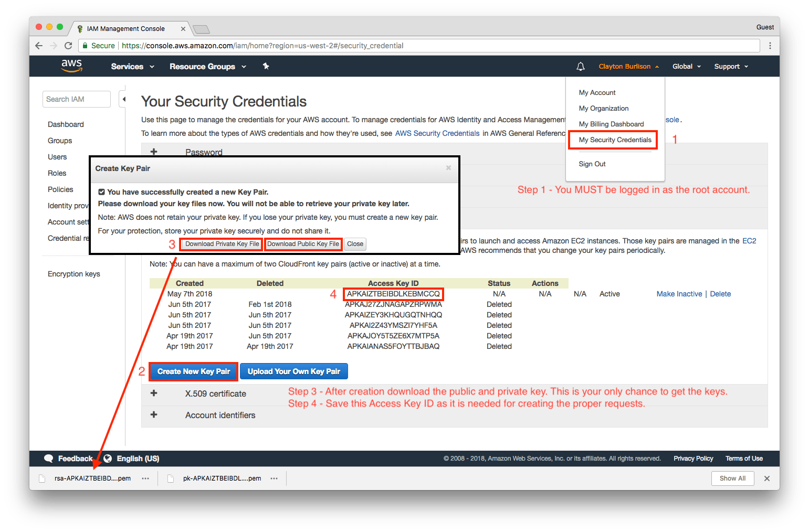
Task: Open the Terms of Use link
Action: pyautogui.click(x=744, y=459)
